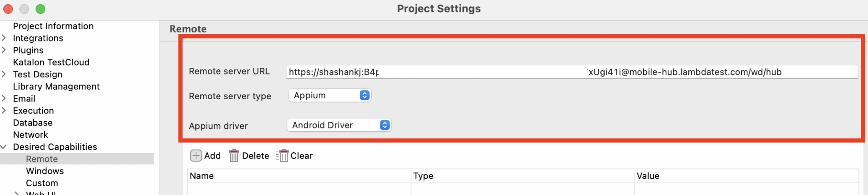Go to Library Management settings

tap(56, 87)
